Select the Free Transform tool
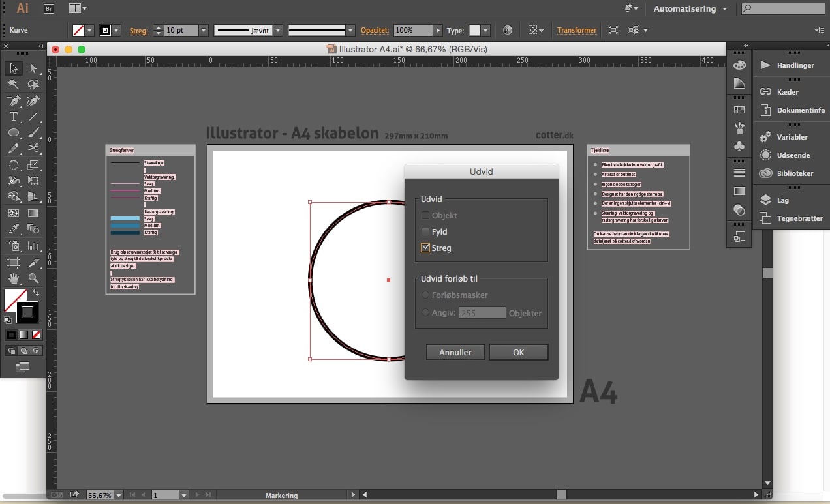 [33, 181]
